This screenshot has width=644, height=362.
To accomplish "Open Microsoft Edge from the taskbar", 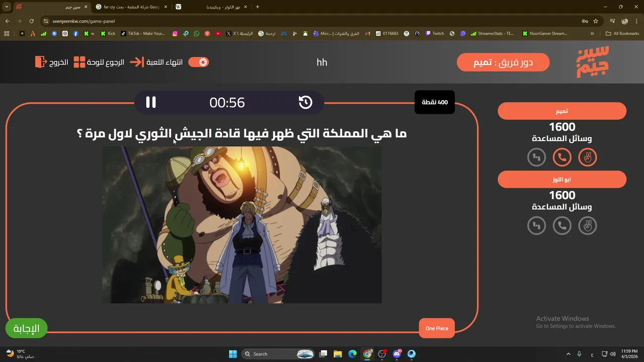I will [x=353, y=354].
